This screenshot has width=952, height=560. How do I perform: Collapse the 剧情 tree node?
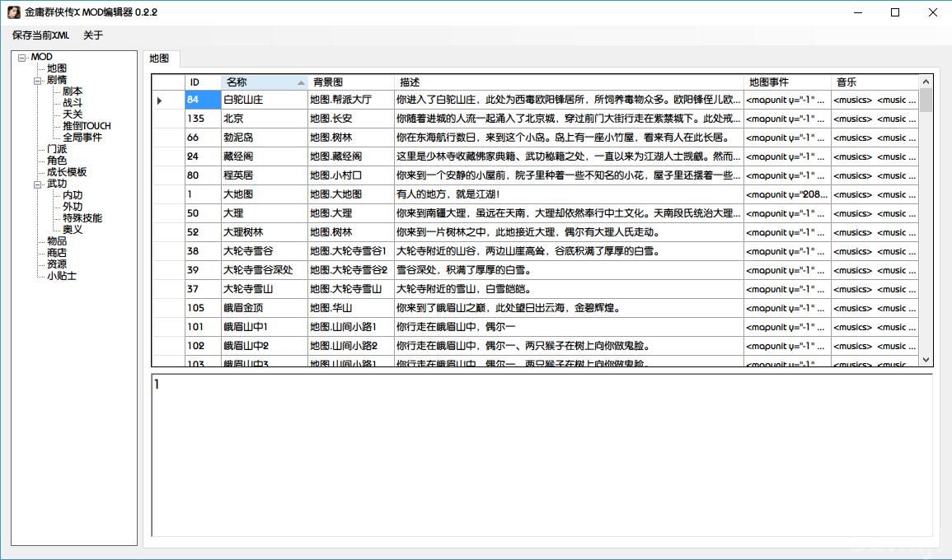[38, 81]
